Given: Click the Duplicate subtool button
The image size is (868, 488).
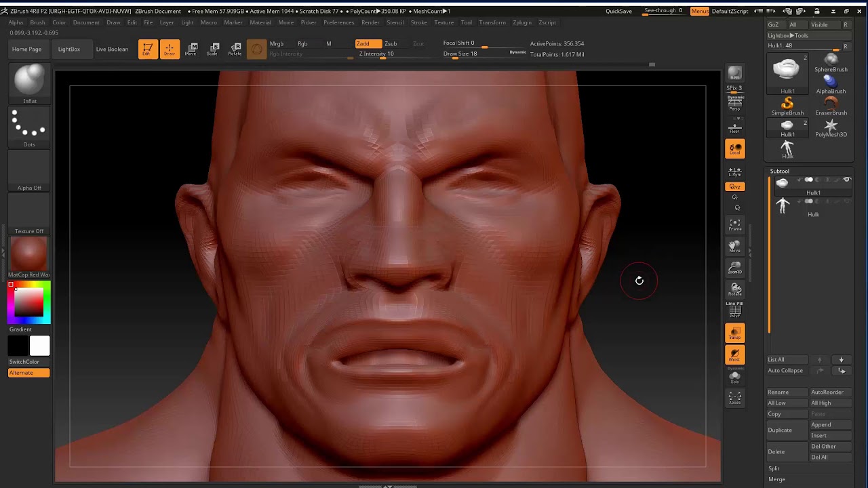Looking at the screenshot, I should point(787,430).
